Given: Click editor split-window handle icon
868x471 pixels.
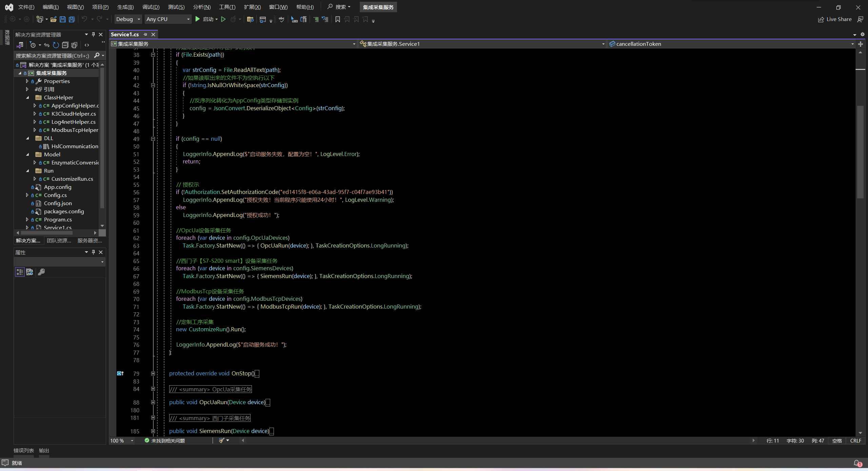Looking at the screenshot, I should [x=860, y=44].
